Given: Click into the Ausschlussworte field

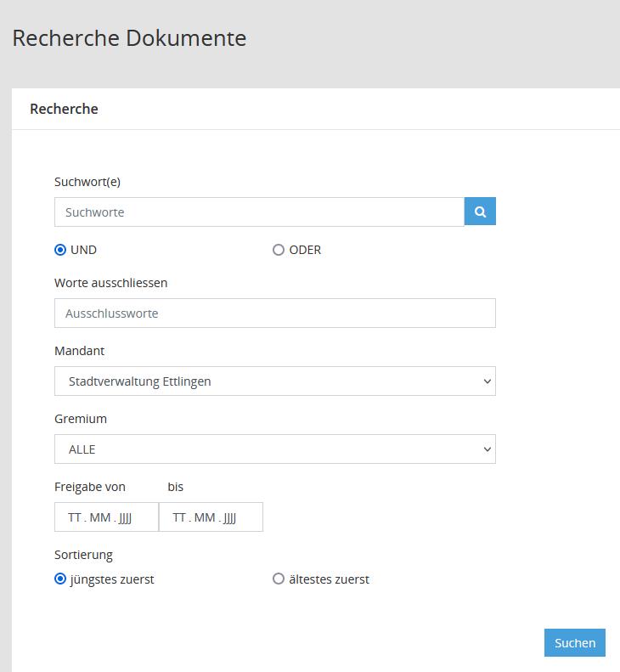Looking at the screenshot, I should [x=274, y=313].
